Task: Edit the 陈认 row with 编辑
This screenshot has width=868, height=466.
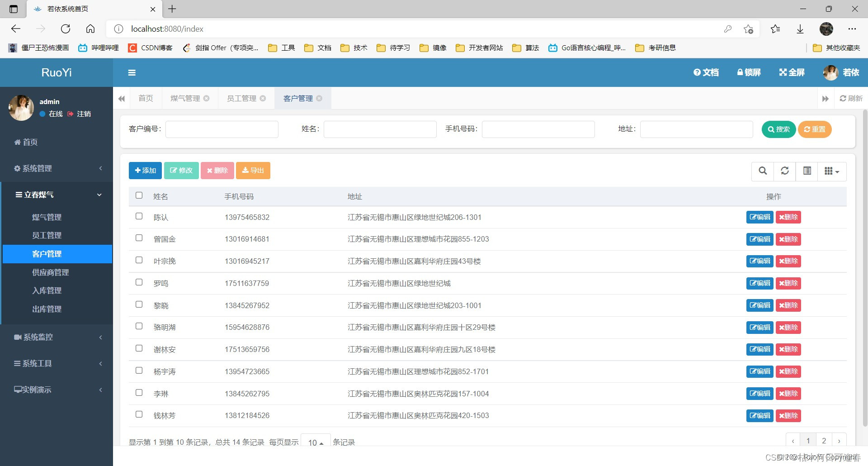Action: [x=759, y=217]
